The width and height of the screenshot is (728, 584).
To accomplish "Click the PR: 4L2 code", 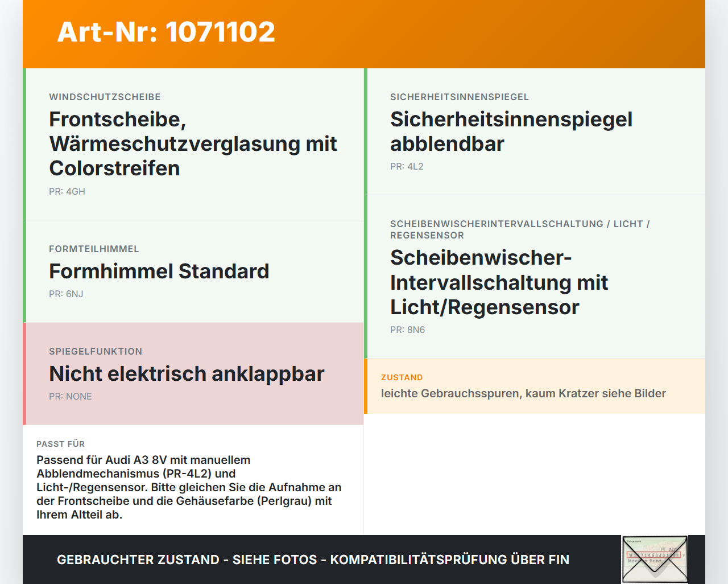I will (x=407, y=166).
